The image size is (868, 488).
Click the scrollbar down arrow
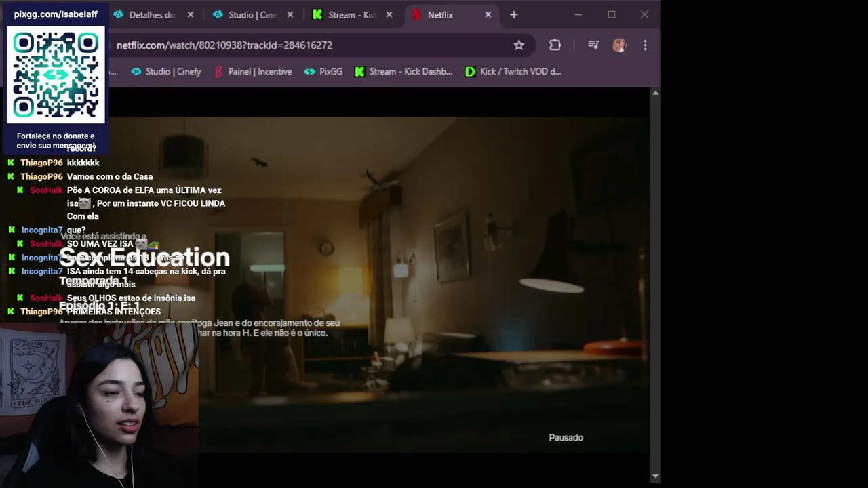point(655,477)
